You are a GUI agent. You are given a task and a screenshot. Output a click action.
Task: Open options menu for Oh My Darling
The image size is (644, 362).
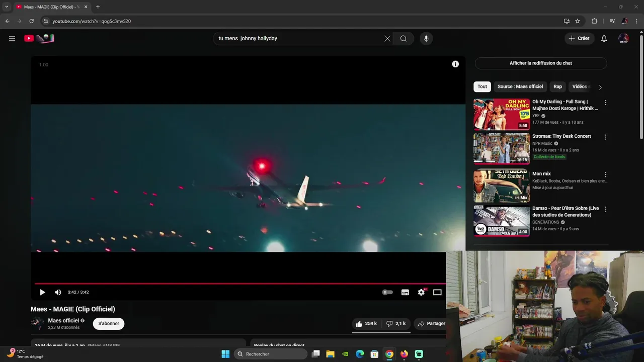[605, 103]
